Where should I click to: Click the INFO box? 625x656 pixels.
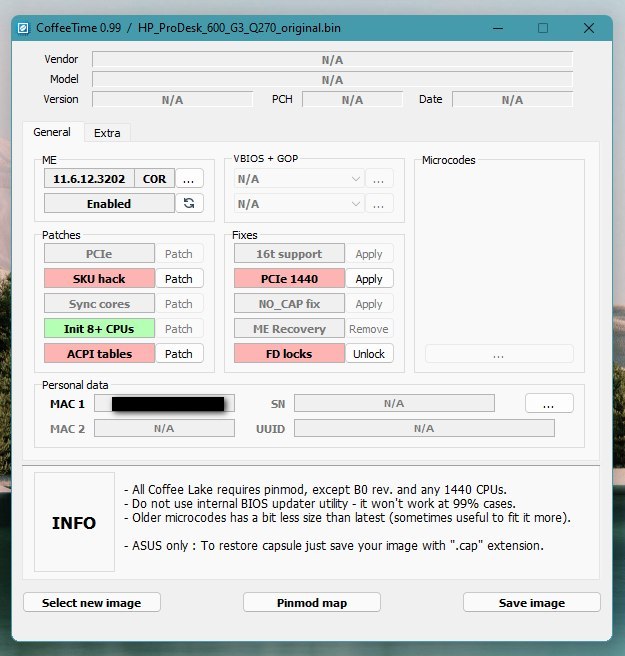74,522
